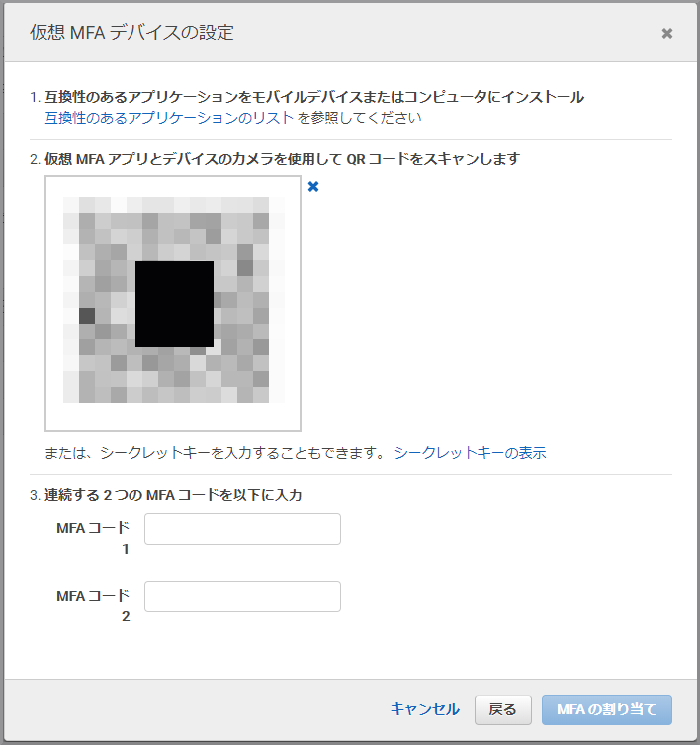Click the 戻る button
700x745 pixels.
502,709
